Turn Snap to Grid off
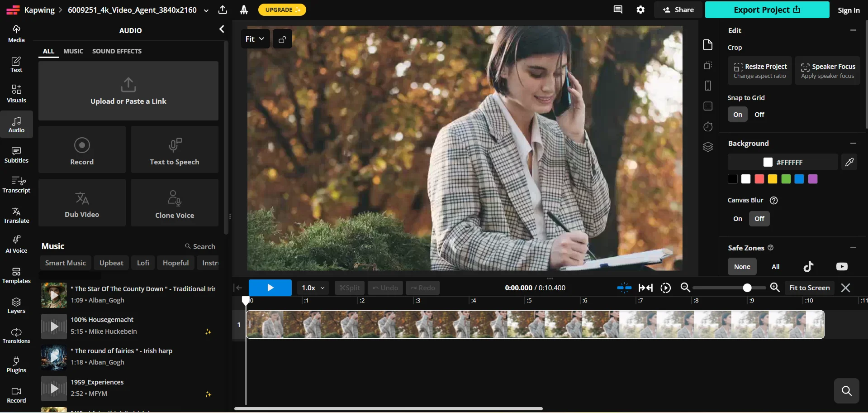Image resolution: width=868 pixels, height=413 pixels. pos(759,115)
